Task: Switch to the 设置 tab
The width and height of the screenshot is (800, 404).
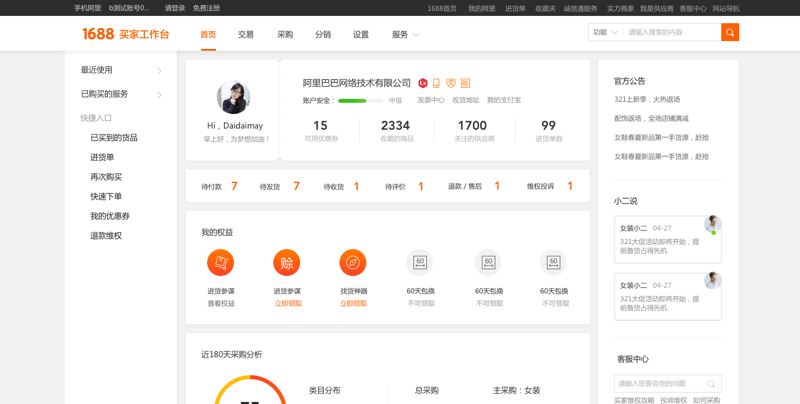Action: (x=361, y=35)
